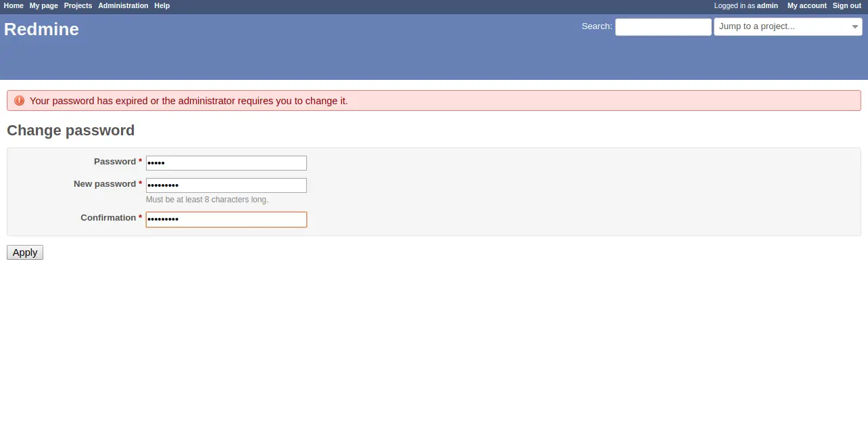Click the Change password heading
This screenshot has width=868, height=427.
click(71, 131)
